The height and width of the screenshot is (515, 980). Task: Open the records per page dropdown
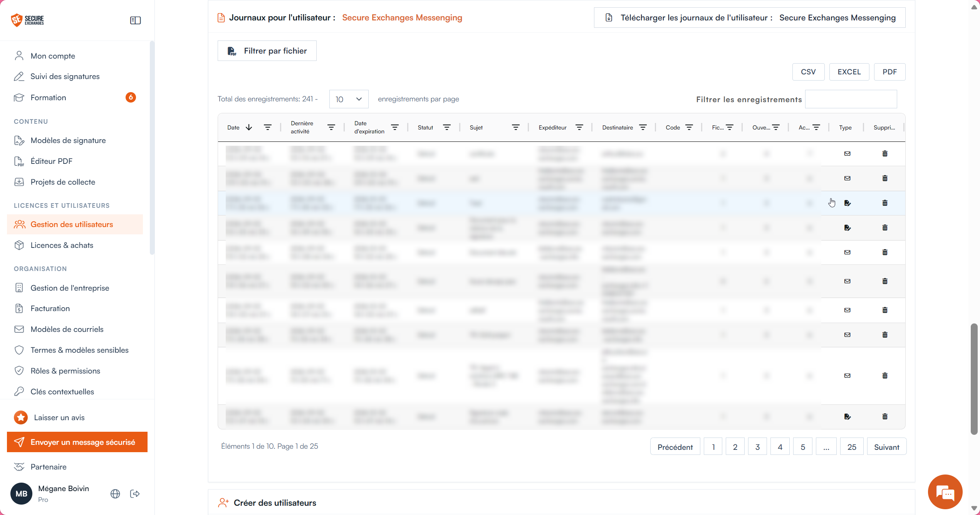(349, 99)
